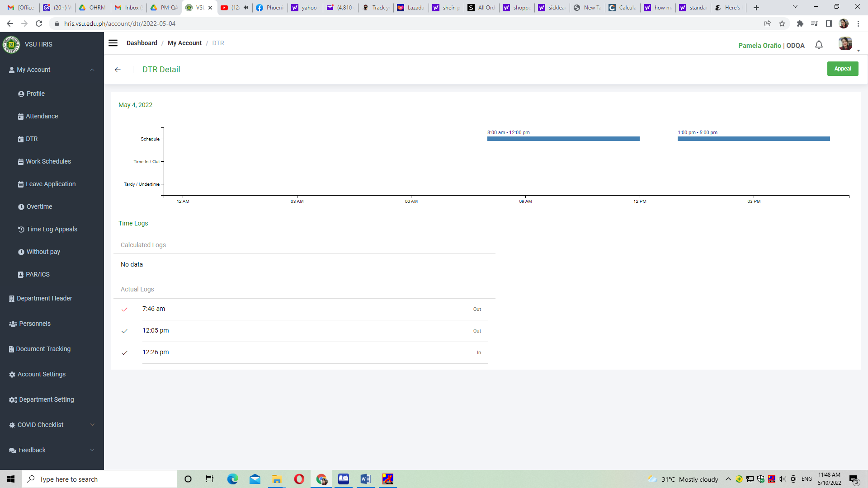Open Time Log Appeals in sidebar
Screen dimensions: 868x488
click(52, 229)
